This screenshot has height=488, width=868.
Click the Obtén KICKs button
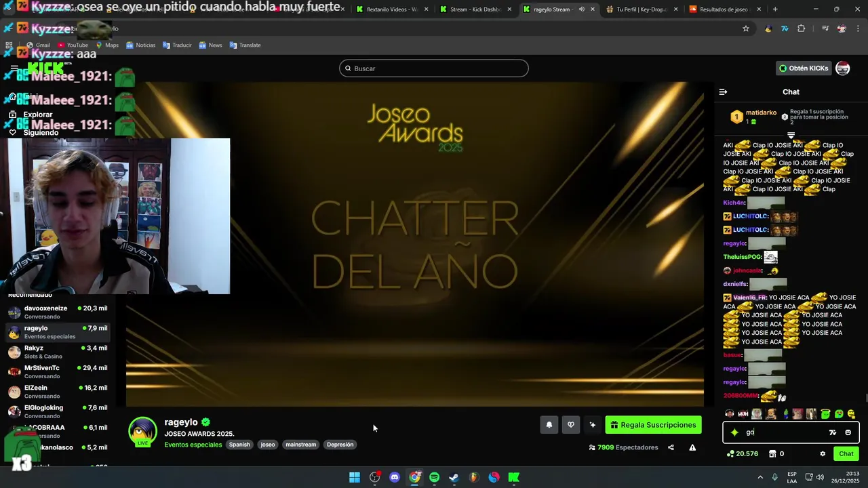(804, 68)
